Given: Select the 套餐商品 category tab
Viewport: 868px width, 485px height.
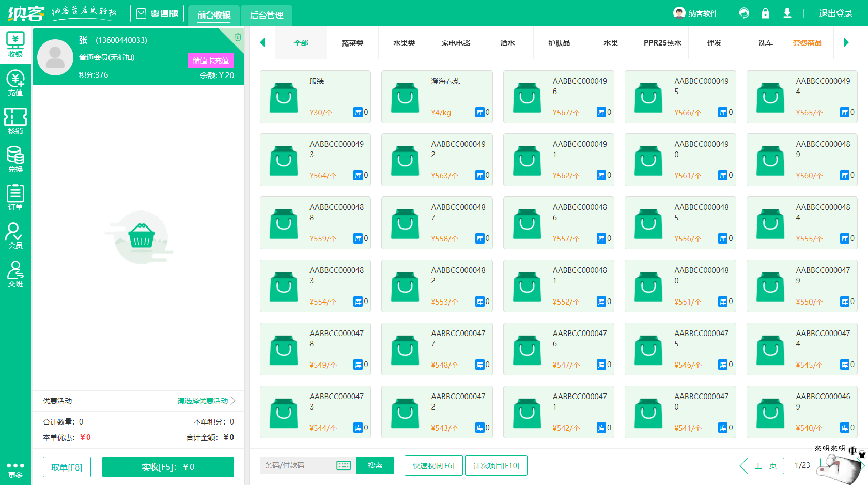Looking at the screenshot, I should 808,43.
